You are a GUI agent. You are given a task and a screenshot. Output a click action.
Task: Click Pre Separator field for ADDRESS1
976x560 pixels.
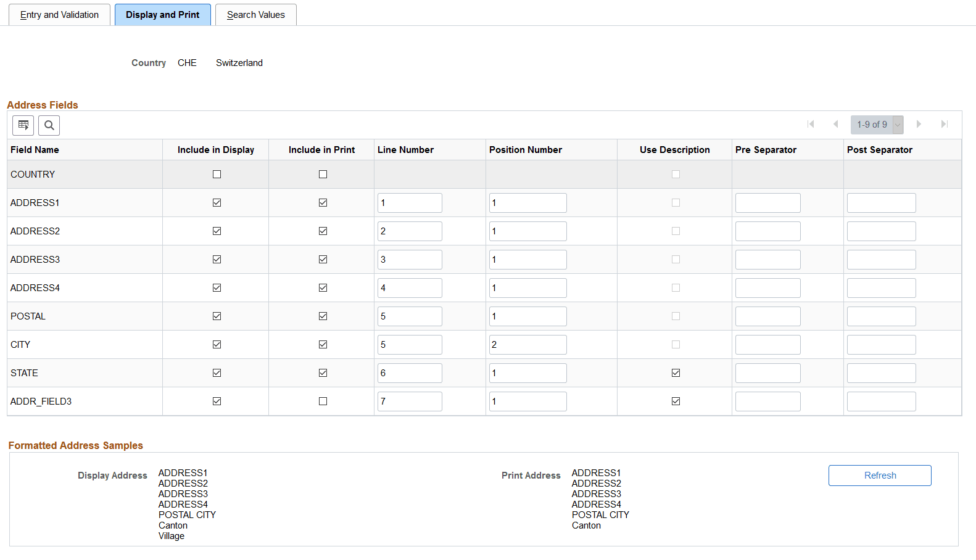point(767,203)
